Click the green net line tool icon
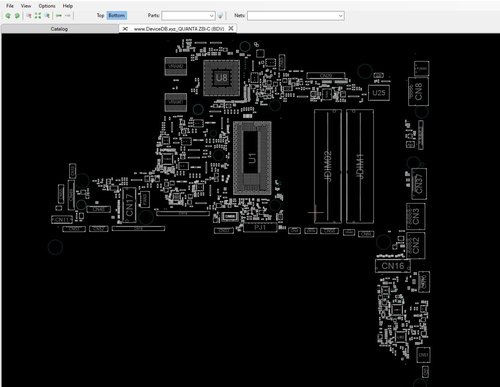Screen dimensions: 500x387 click(x=59, y=16)
